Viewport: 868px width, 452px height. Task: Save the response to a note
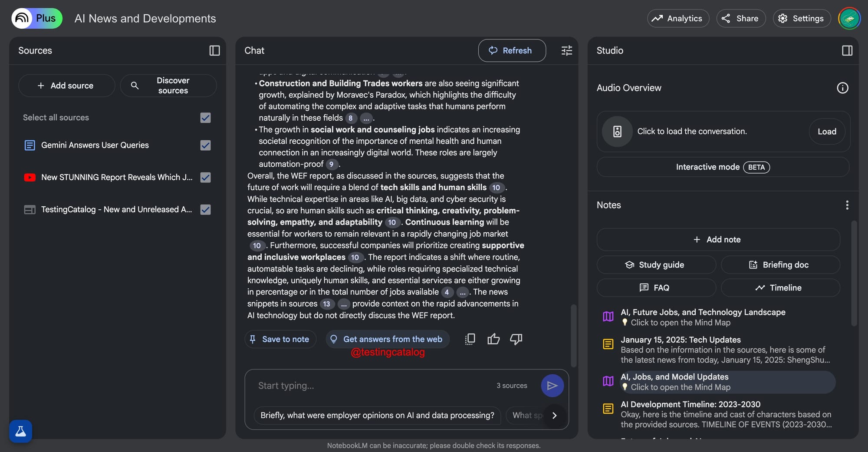(x=280, y=339)
